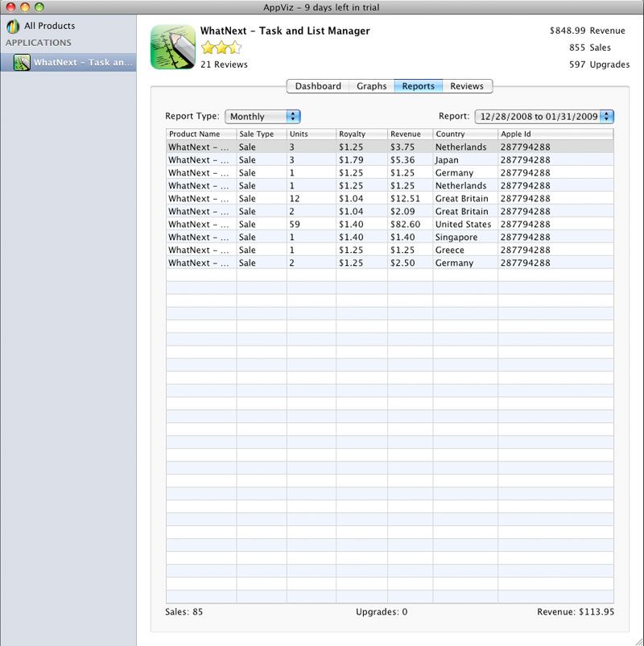Image resolution: width=644 pixels, height=646 pixels.
Task: Select the Reviews tab
Action: coord(467,86)
